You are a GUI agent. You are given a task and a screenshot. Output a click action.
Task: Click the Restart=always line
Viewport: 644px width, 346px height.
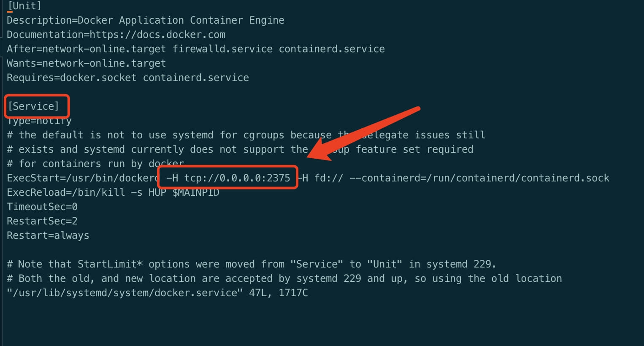(48, 235)
